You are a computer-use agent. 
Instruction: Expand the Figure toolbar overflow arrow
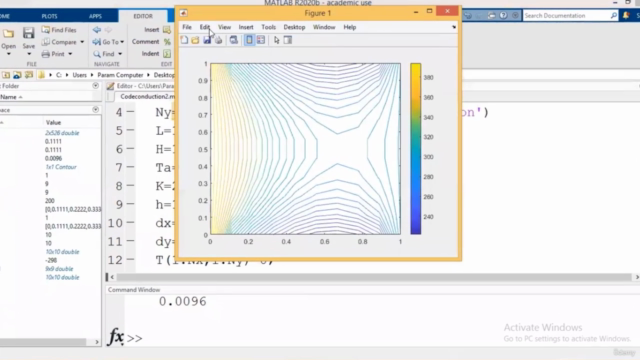pos(454,27)
